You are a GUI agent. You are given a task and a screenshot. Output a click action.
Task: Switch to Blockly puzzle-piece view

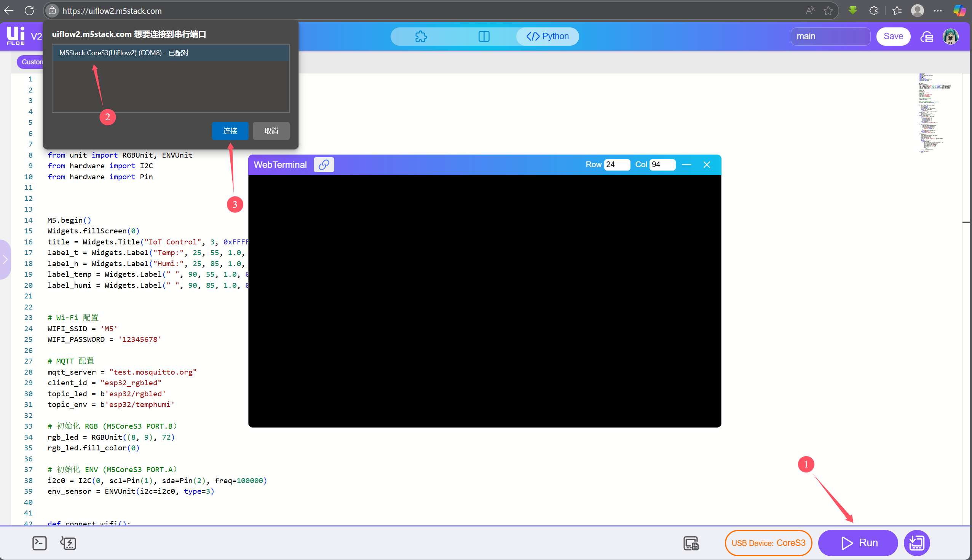421,37
